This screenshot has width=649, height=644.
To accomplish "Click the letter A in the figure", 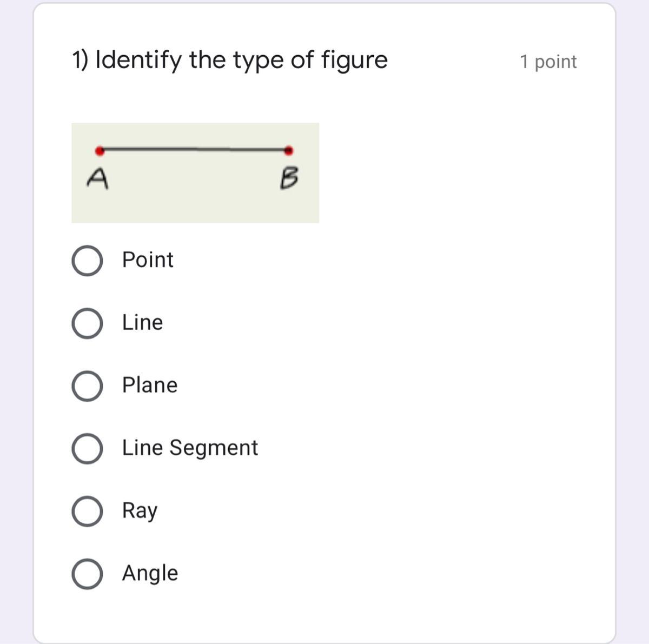I will (x=97, y=178).
